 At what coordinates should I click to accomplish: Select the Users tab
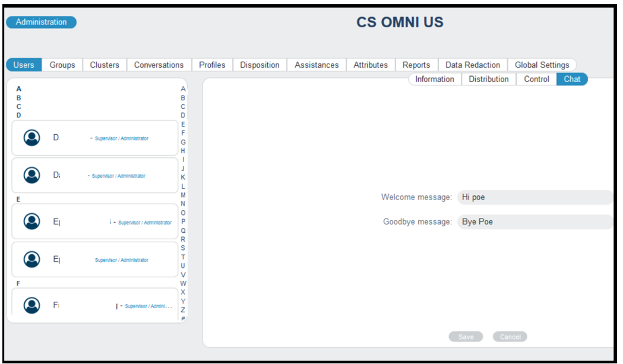click(24, 65)
